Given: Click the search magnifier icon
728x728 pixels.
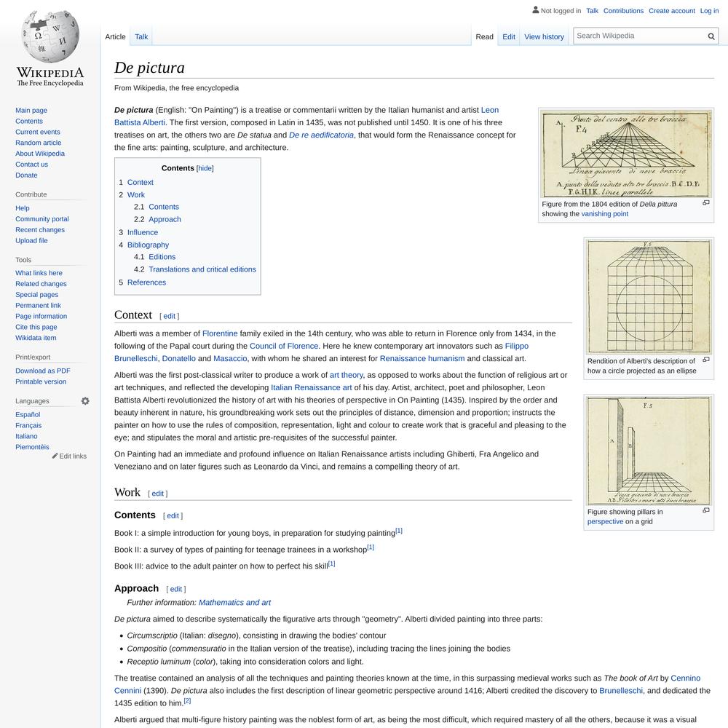Looking at the screenshot, I should (711, 36).
